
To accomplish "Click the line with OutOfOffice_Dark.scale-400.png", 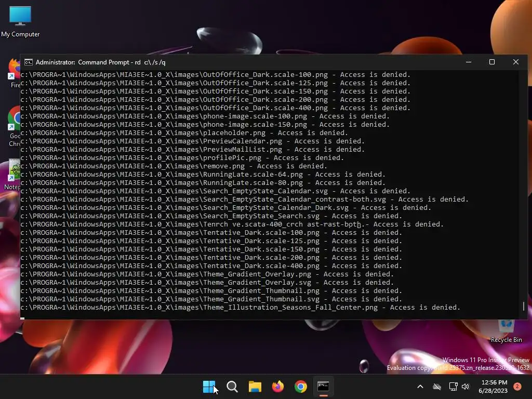I will [x=215, y=108].
